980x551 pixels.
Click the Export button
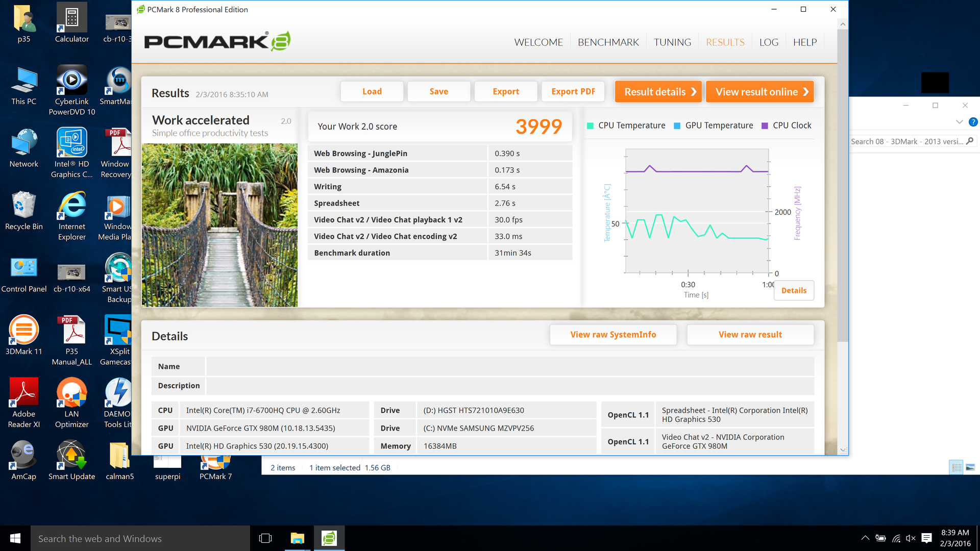(x=506, y=91)
